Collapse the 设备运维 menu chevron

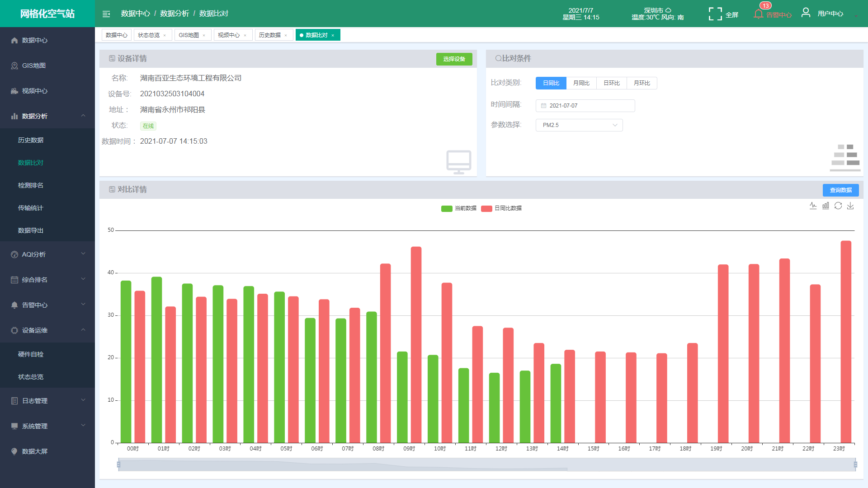click(x=83, y=330)
